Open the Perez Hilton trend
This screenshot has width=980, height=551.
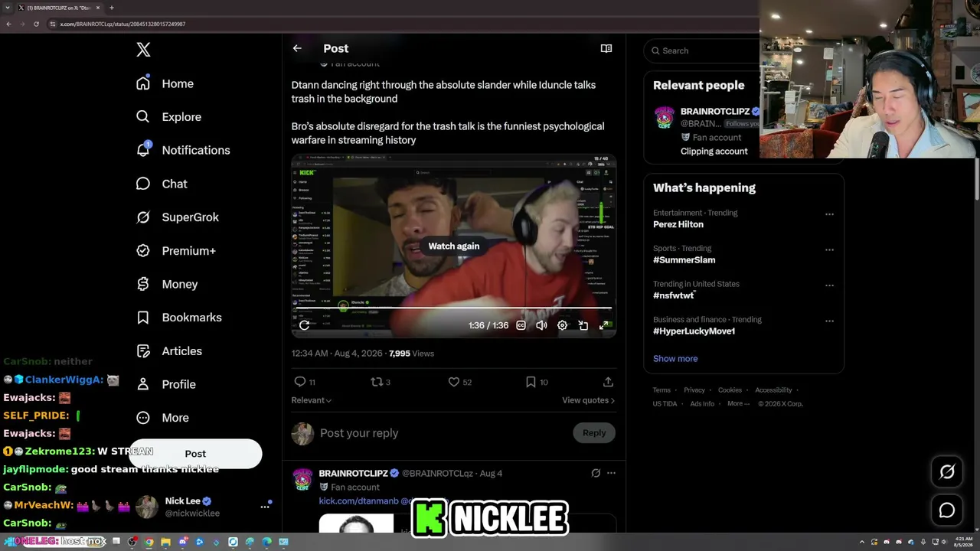[x=678, y=224]
